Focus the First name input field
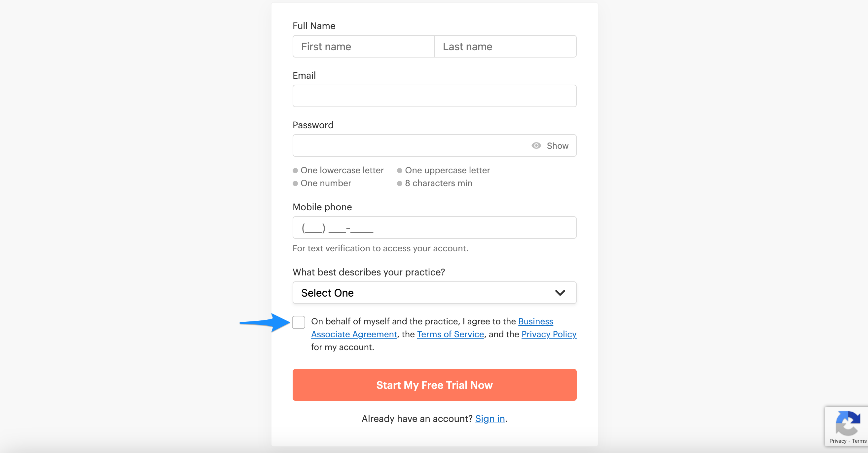Screen dimensions: 868x453 coord(363,47)
